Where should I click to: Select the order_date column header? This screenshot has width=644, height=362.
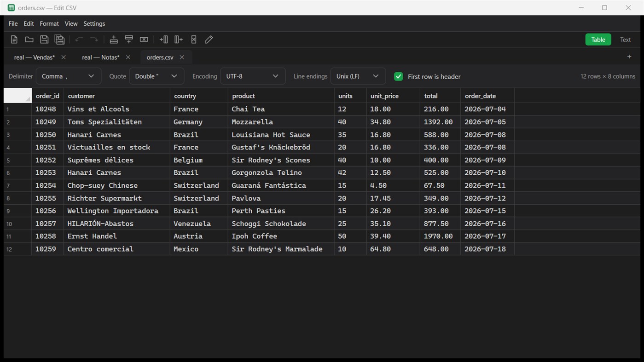coord(487,96)
